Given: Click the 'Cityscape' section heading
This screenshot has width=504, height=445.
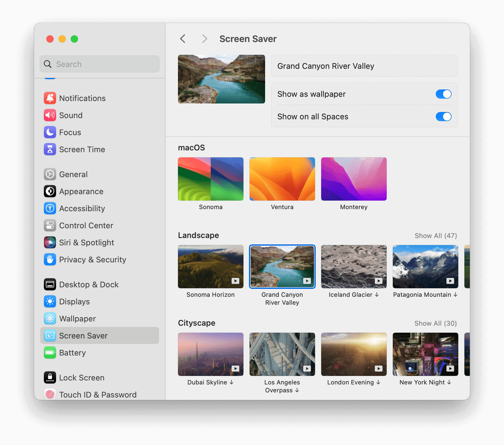Looking at the screenshot, I should pos(197,323).
